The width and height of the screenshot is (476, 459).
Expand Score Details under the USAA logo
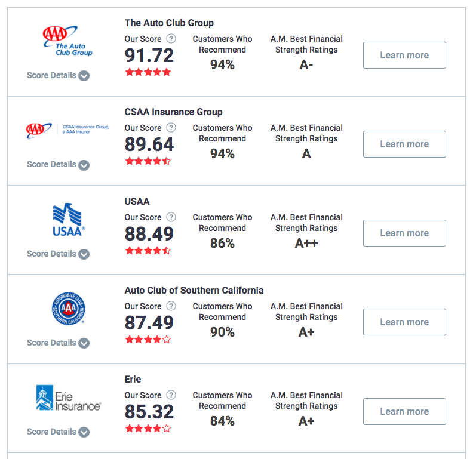[x=58, y=254]
